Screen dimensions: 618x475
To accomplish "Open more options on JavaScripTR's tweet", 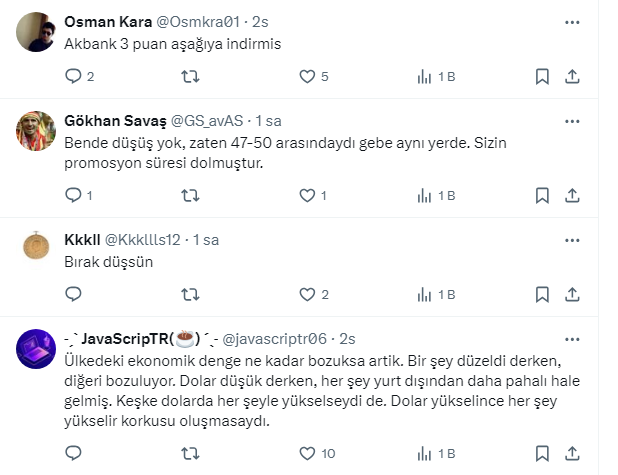I will (572, 337).
